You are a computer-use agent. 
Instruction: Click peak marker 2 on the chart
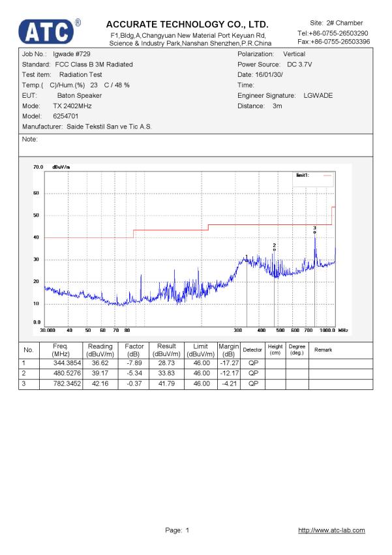click(274, 247)
